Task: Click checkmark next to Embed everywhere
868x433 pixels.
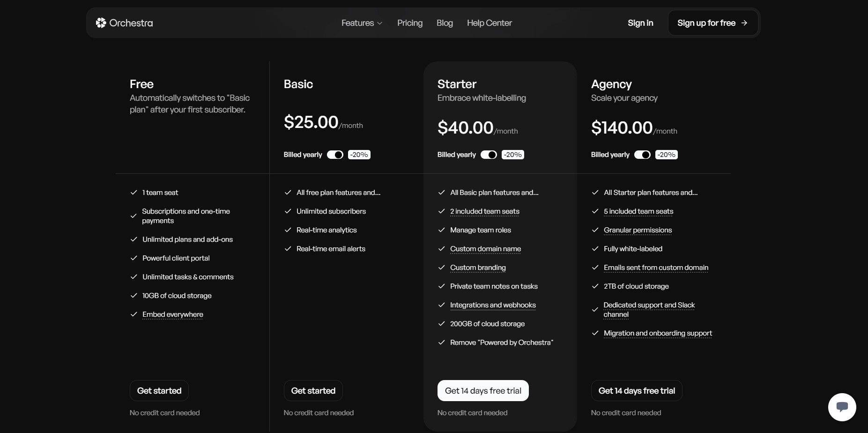Action: click(134, 314)
